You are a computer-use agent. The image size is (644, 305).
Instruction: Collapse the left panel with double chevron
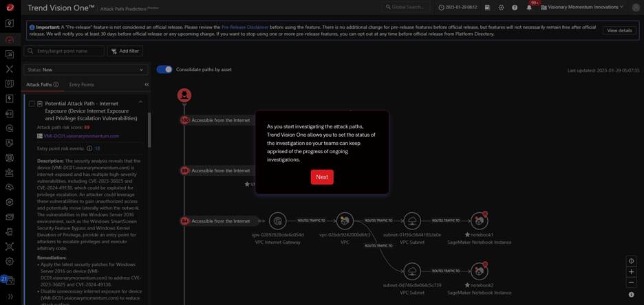147,84
